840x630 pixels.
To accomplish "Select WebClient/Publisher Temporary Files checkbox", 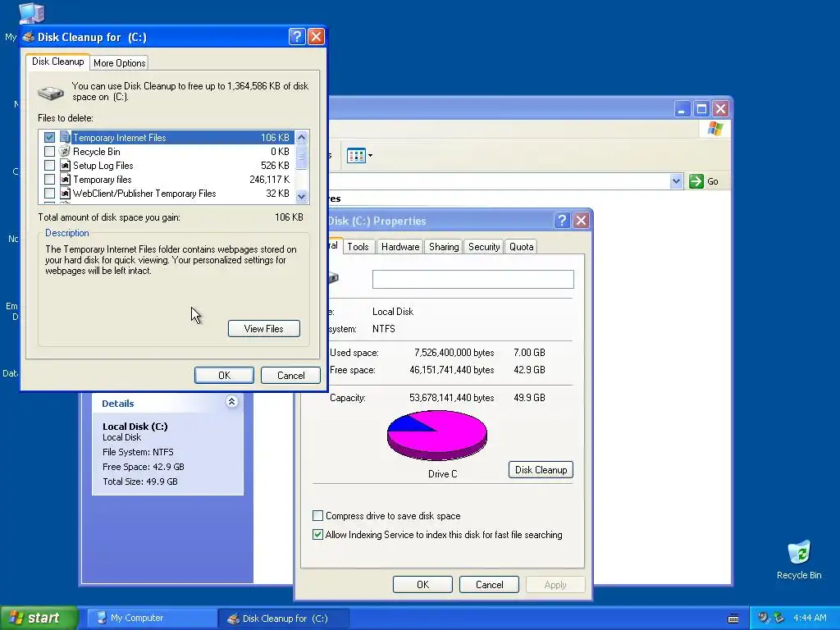I will (x=49, y=194).
